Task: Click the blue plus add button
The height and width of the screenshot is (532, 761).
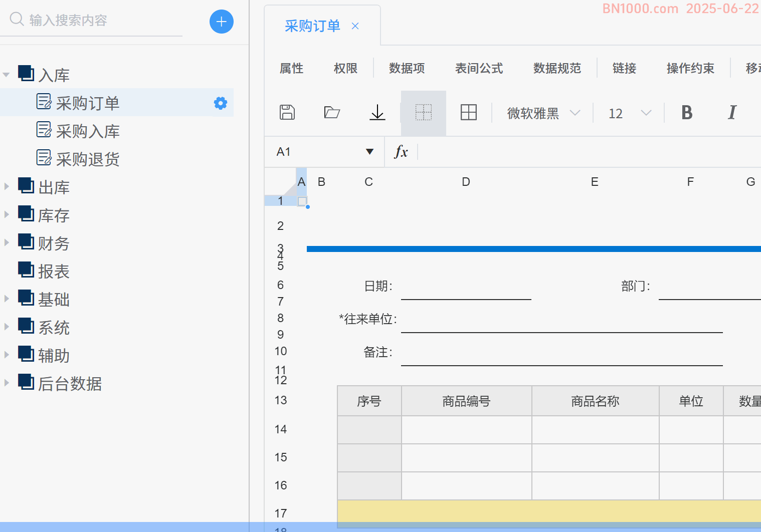Action: [x=221, y=22]
